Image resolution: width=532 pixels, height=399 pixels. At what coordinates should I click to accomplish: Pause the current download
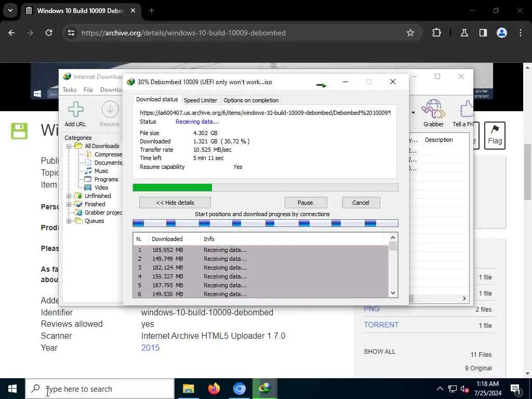click(305, 203)
